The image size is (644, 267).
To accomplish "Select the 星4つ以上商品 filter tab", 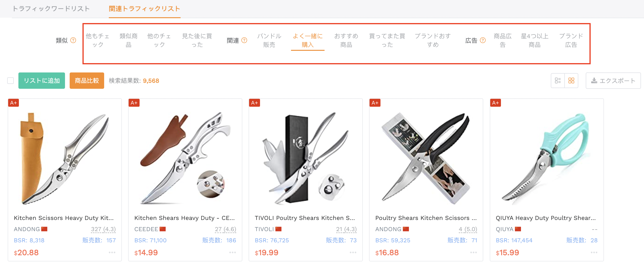I will (x=534, y=40).
